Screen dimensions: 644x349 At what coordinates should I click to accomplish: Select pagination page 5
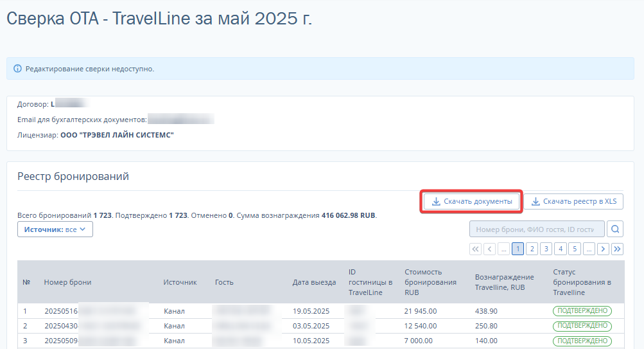[575, 249]
